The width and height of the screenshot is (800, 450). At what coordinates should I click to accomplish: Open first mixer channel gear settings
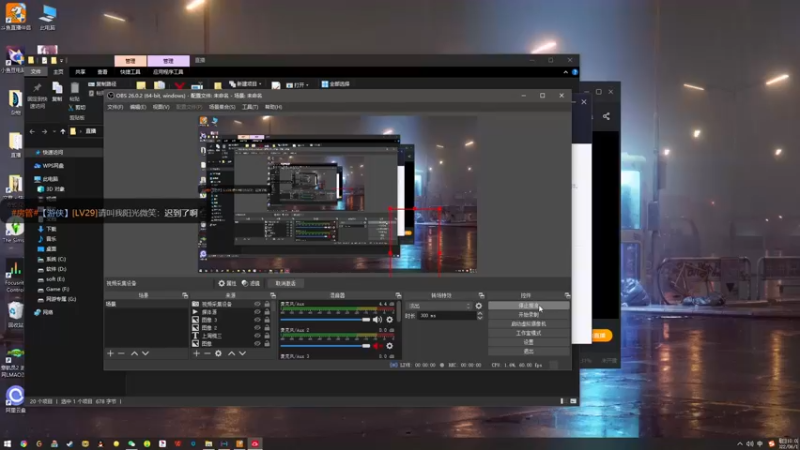[389, 320]
